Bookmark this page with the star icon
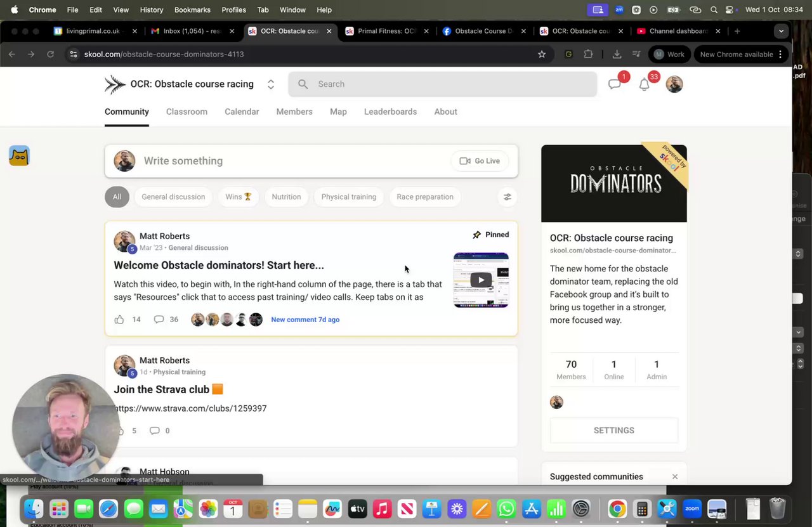This screenshot has height=527, width=812. coord(542,54)
